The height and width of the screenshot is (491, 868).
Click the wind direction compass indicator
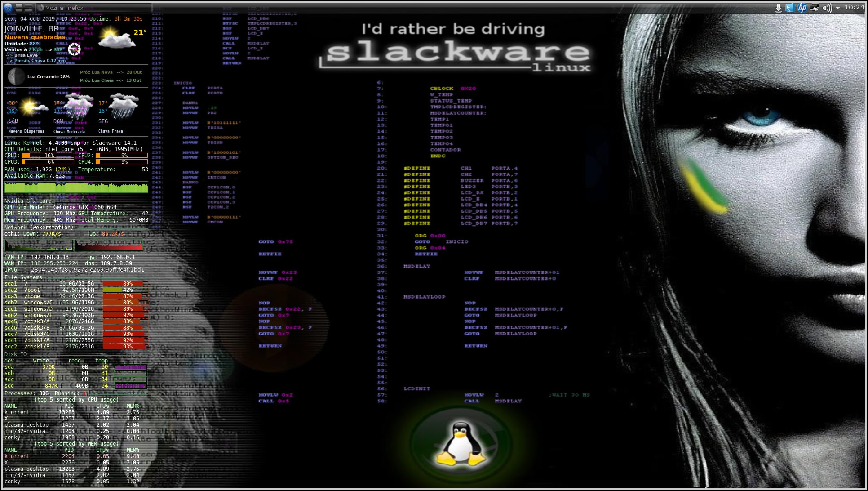click(x=75, y=49)
